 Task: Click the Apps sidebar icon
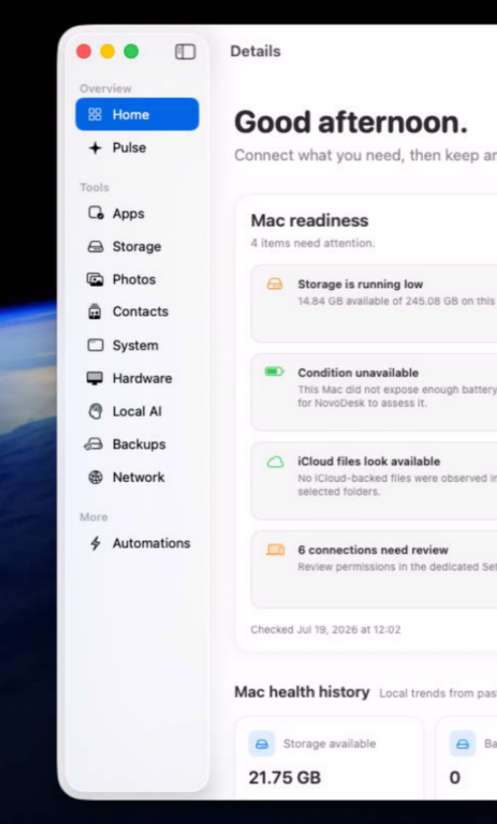(x=96, y=213)
